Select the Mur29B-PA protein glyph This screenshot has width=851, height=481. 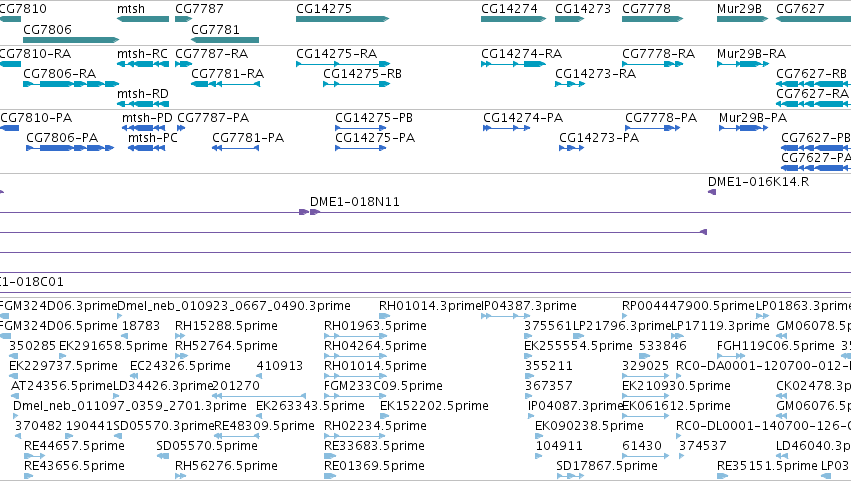coord(744,128)
